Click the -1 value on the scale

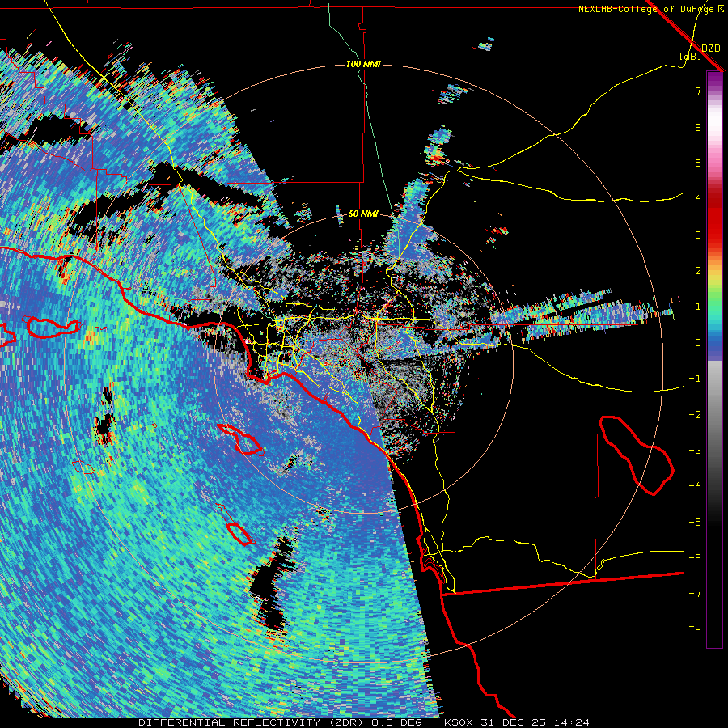[695, 379]
